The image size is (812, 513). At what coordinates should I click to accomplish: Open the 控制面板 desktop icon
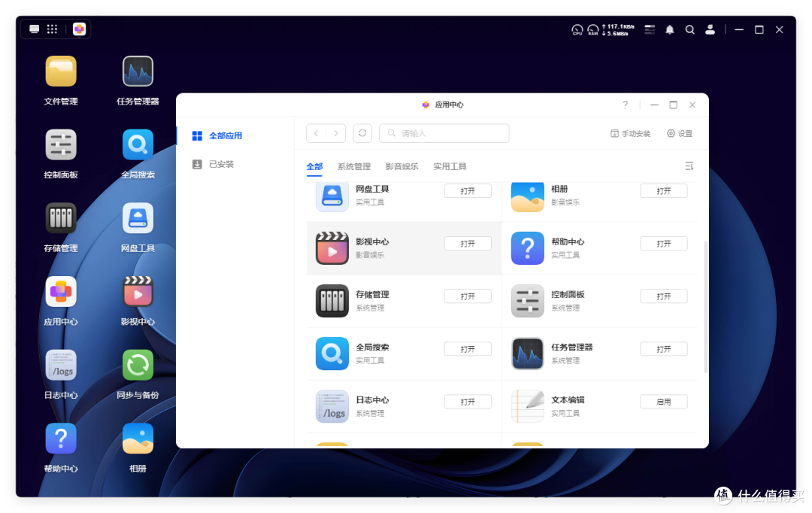tap(61, 144)
